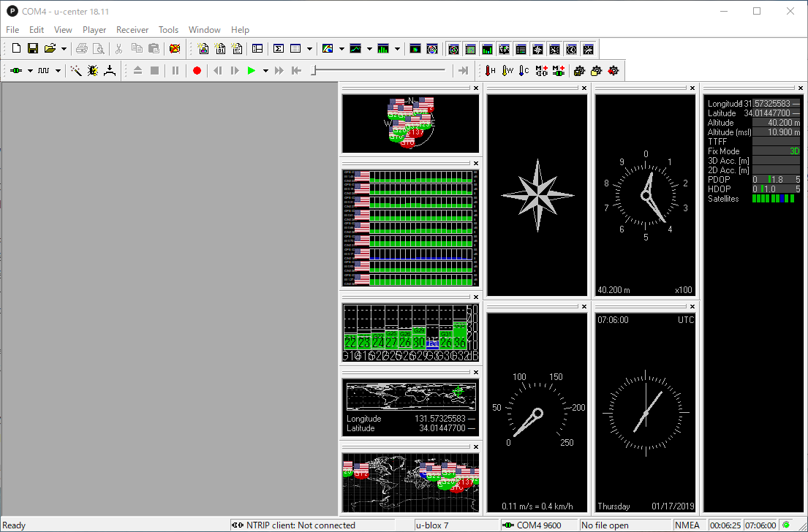Image resolution: width=808 pixels, height=532 pixels.
Task: Click the Save file icon
Action: pos(33,49)
